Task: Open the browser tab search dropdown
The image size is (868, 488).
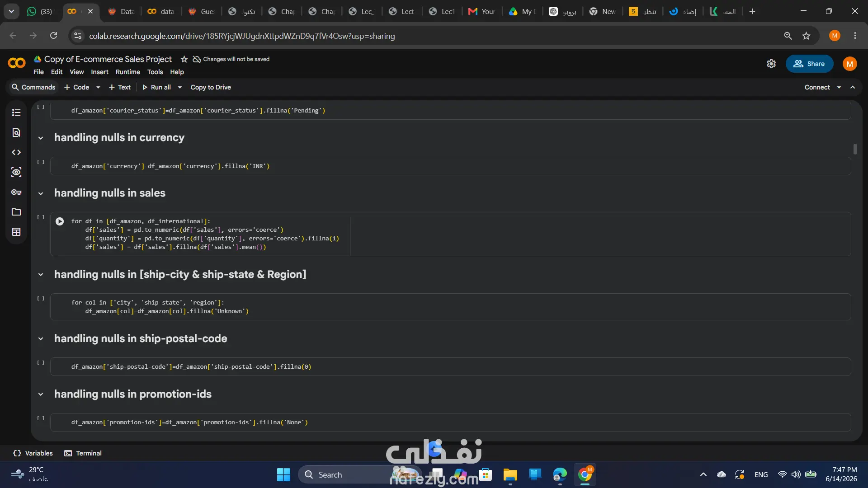Action: point(11,11)
